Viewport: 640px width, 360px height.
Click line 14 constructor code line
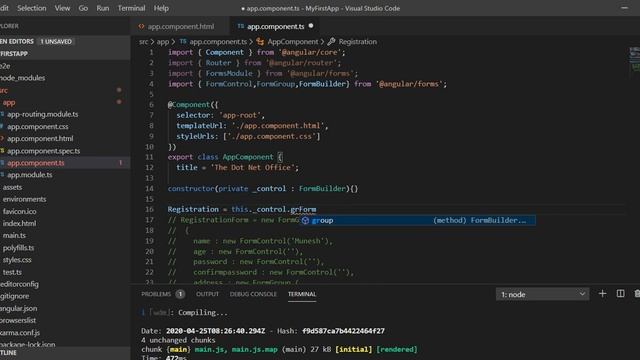263,189
